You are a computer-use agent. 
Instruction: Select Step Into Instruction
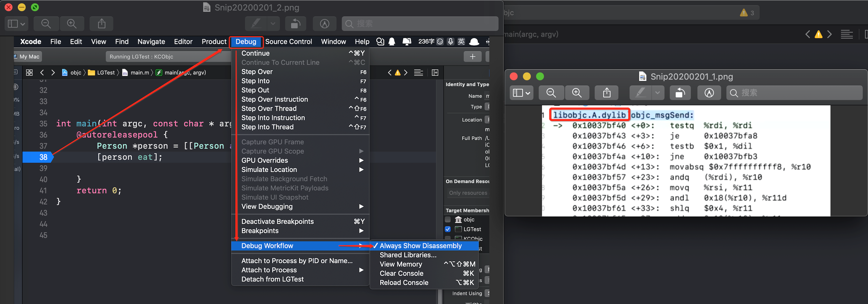coord(300,118)
